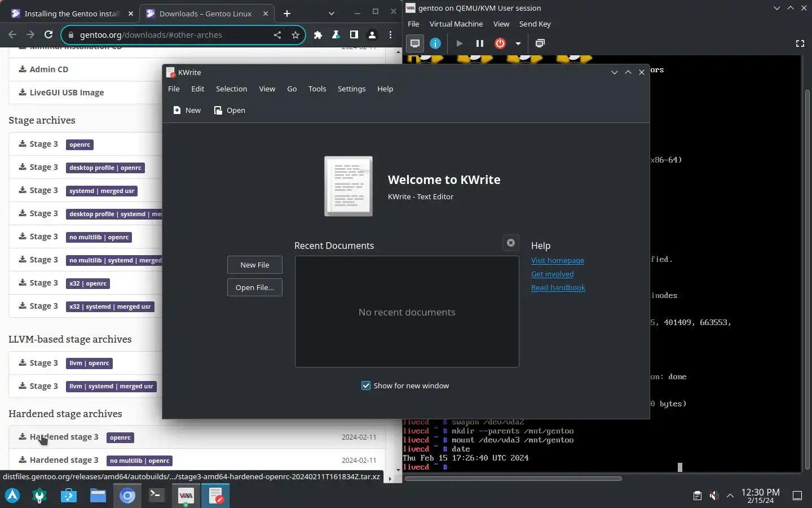The image size is (812, 508).
Task: Clear recent documents with the round X icon
Action: point(511,243)
